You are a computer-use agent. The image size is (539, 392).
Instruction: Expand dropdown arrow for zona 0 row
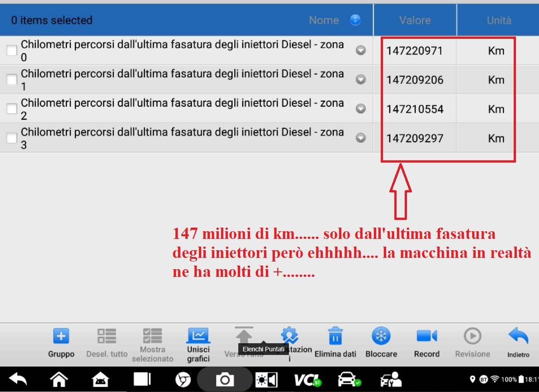[360, 51]
